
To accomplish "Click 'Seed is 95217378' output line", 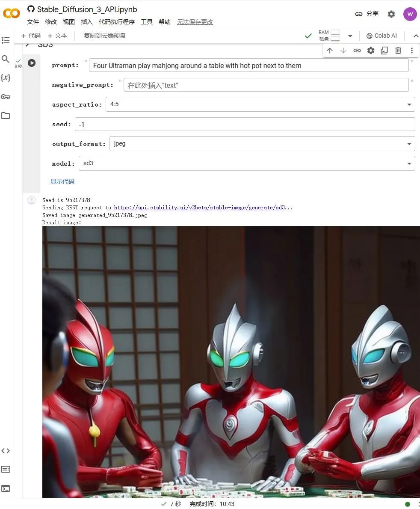I will [x=66, y=200].
